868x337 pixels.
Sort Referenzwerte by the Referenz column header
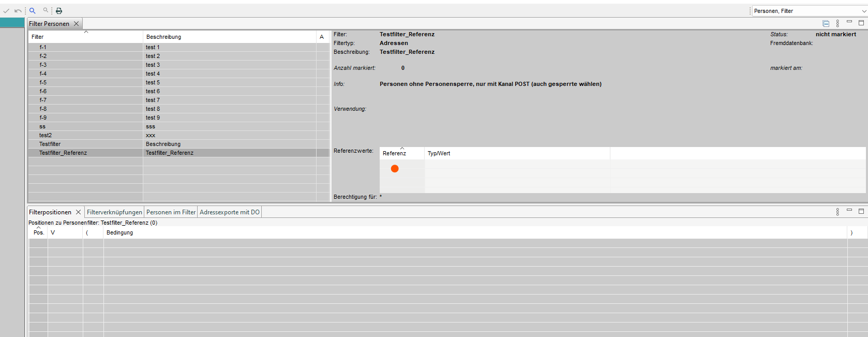[394, 153]
